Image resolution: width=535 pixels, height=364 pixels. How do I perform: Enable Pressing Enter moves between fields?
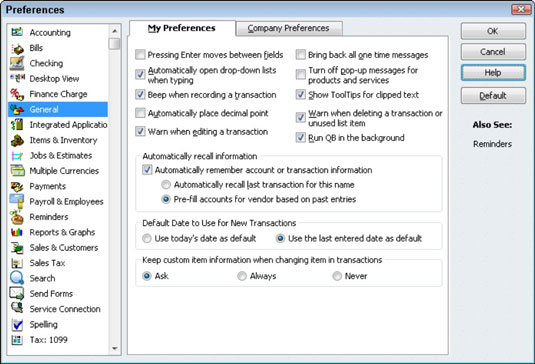[140, 55]
